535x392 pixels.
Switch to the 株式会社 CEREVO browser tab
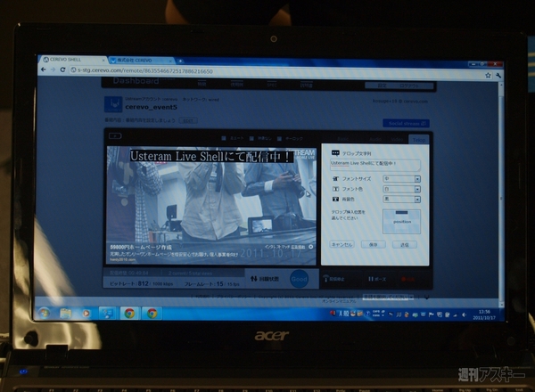141,61
